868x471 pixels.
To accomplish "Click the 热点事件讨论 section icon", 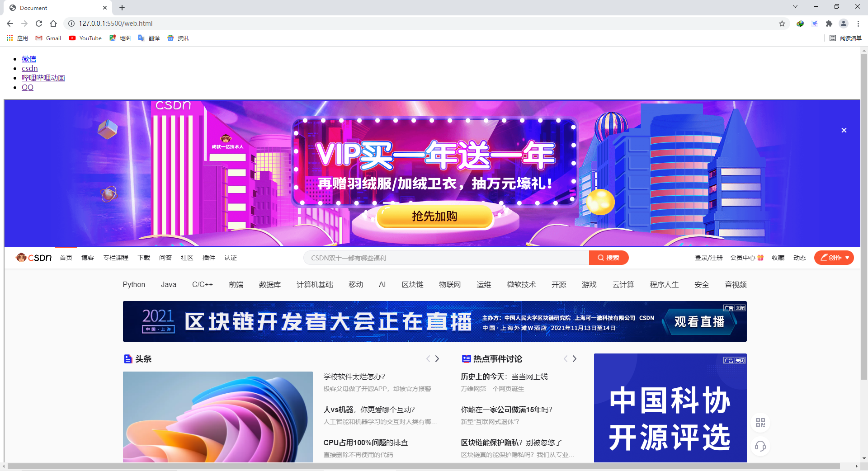I will click(466, 358).
